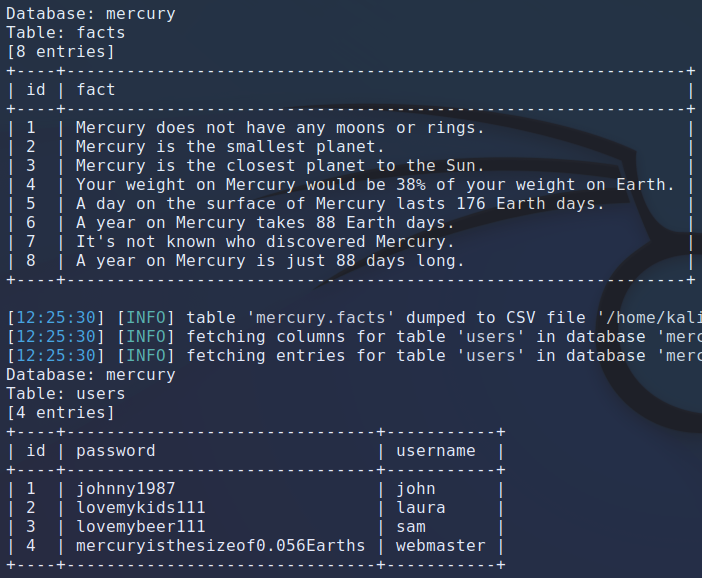This screenshot has height=578, width=702.
Task: Click the 'password' column header
Action: [116, 451]
